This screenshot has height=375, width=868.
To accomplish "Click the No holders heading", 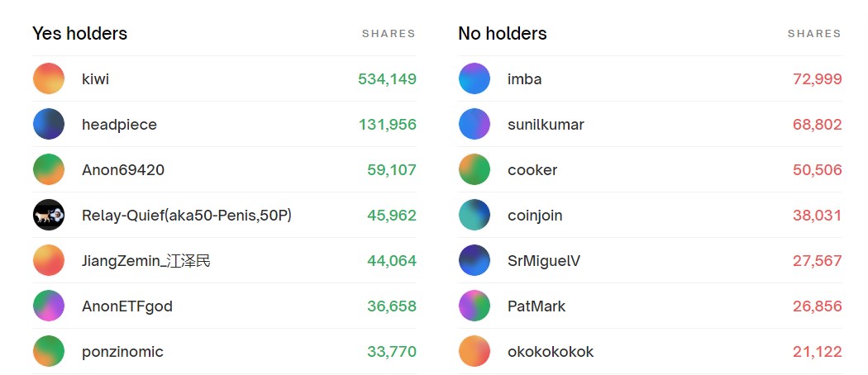I will click(503, 34).
